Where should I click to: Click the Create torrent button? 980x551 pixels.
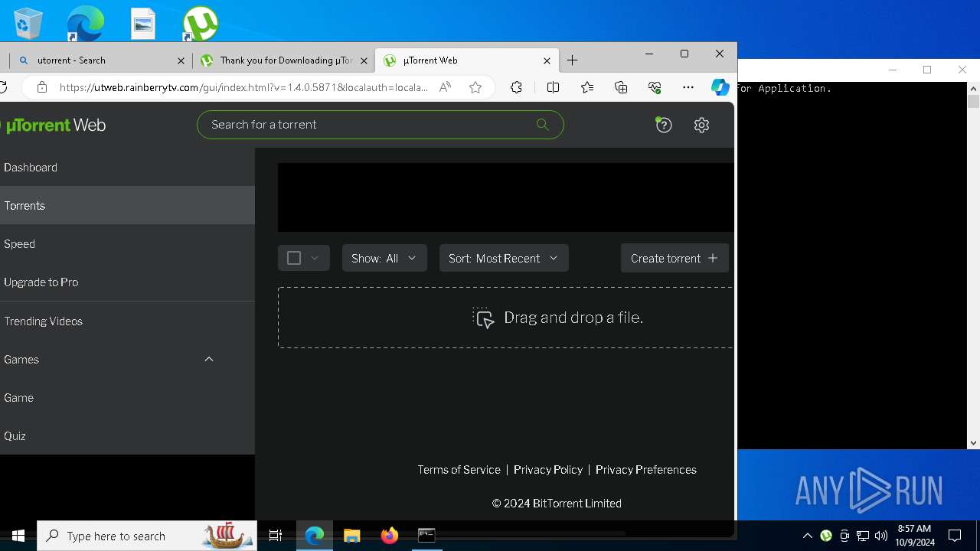tap(675, 258)
